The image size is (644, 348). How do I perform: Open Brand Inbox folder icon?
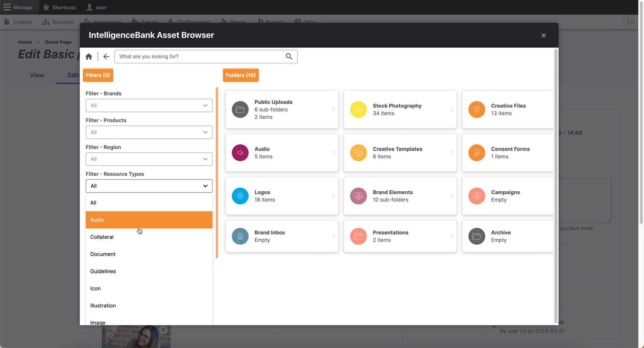pos(240,236)
